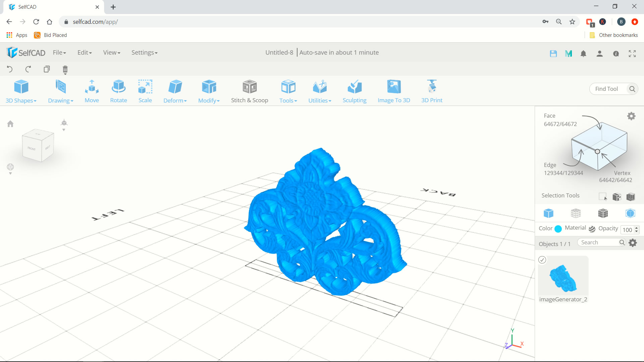Toggle the face selection mode

603,214
